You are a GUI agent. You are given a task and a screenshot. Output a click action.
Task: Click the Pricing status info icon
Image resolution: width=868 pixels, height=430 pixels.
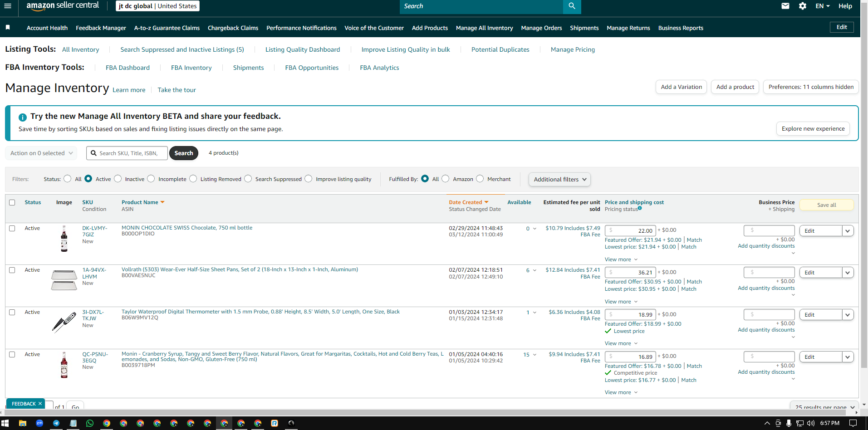coord(640,208)
